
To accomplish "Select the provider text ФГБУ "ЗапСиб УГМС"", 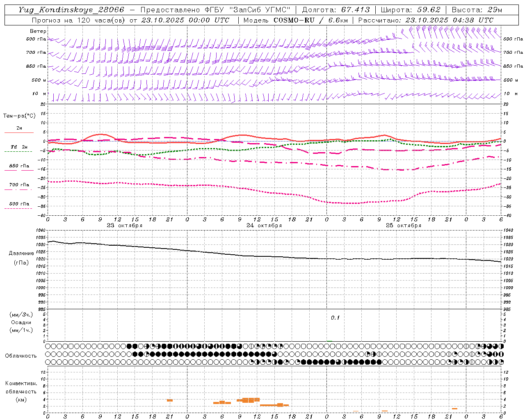I will point(247,10).
